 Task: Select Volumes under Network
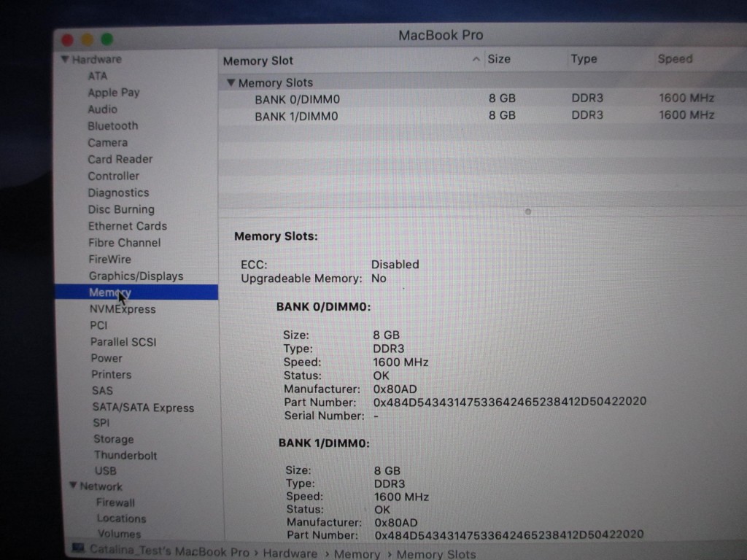(x=119, y=534)
